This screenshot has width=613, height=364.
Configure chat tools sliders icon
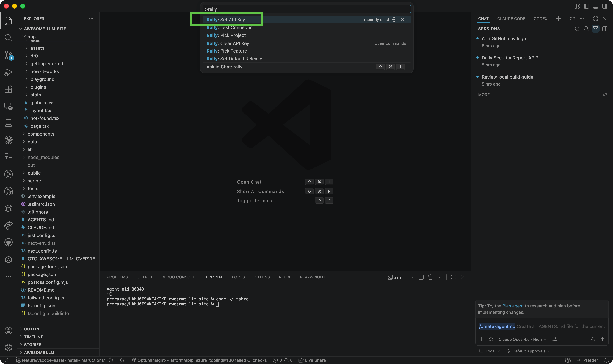pyautogui.click(x=554, y=339)
